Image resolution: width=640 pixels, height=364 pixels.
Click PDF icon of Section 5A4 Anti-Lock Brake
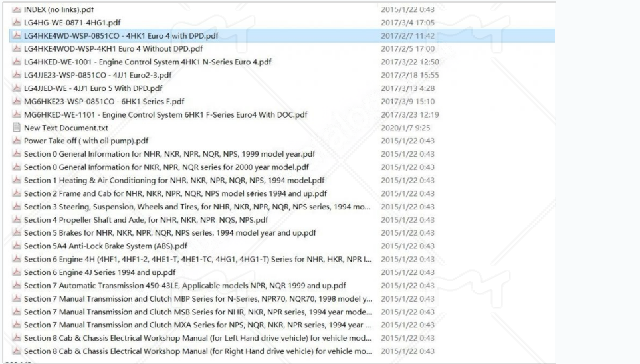(x=17, y=246)
